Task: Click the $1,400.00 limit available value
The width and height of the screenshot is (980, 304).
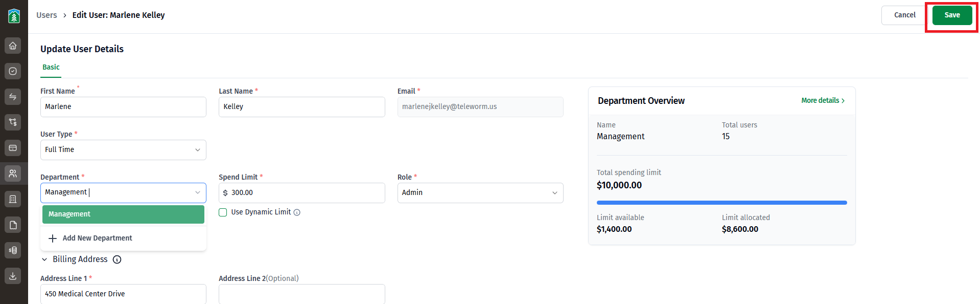Action: click(x=614, y=229)
